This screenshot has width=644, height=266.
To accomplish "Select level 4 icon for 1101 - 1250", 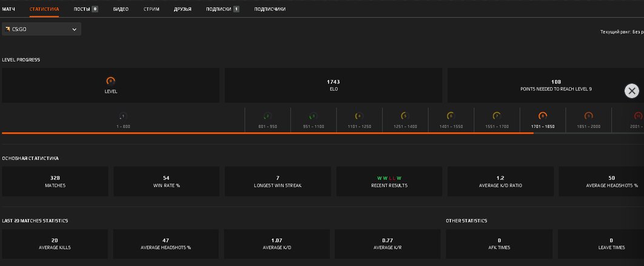I will (x=360, y=116).
